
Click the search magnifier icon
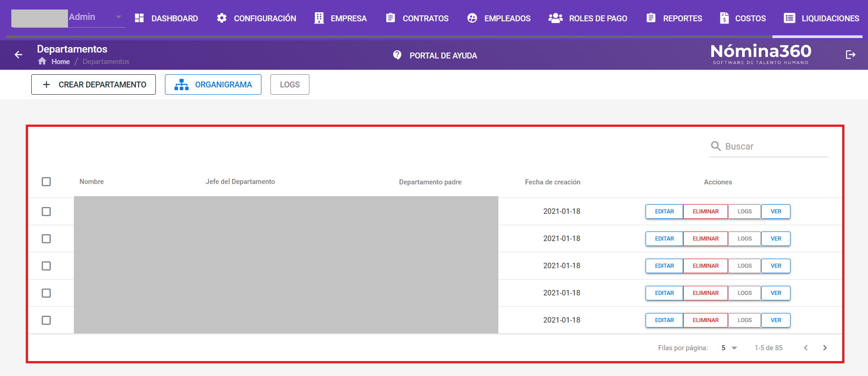point(716,146)
